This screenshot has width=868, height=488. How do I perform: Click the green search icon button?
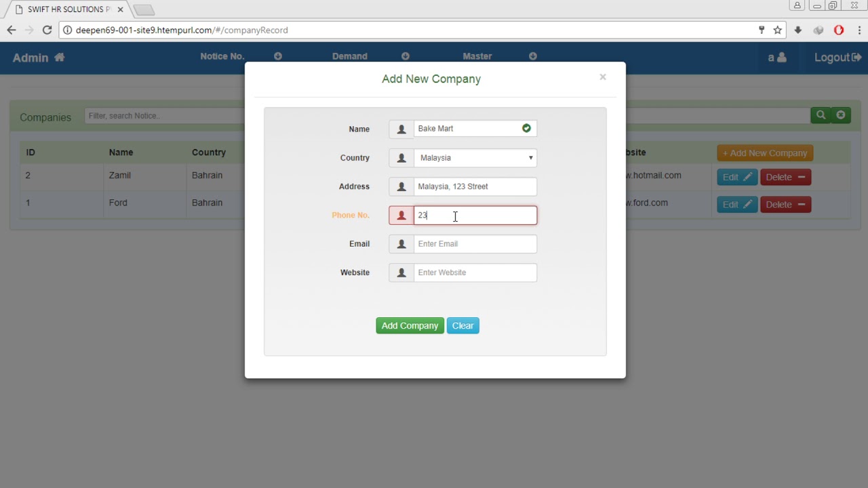821,115
